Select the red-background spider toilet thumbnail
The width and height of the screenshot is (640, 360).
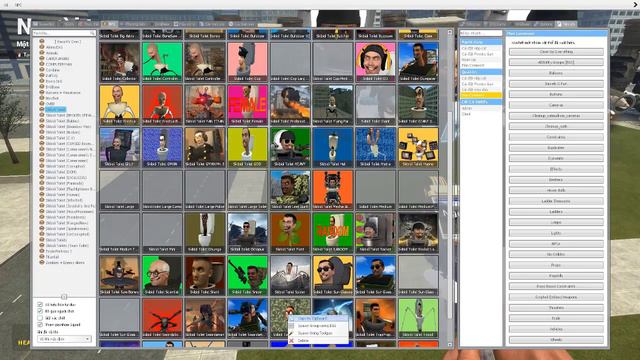162,318
